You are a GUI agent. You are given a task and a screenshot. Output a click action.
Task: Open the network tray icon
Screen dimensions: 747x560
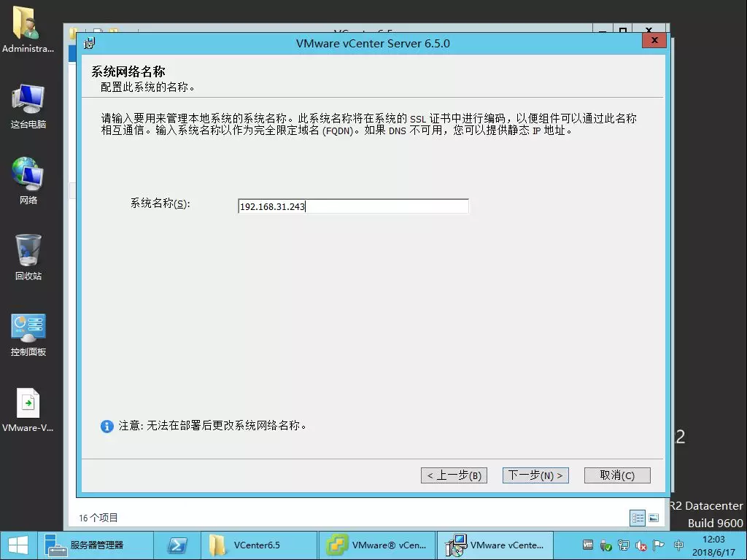(623, 545)
